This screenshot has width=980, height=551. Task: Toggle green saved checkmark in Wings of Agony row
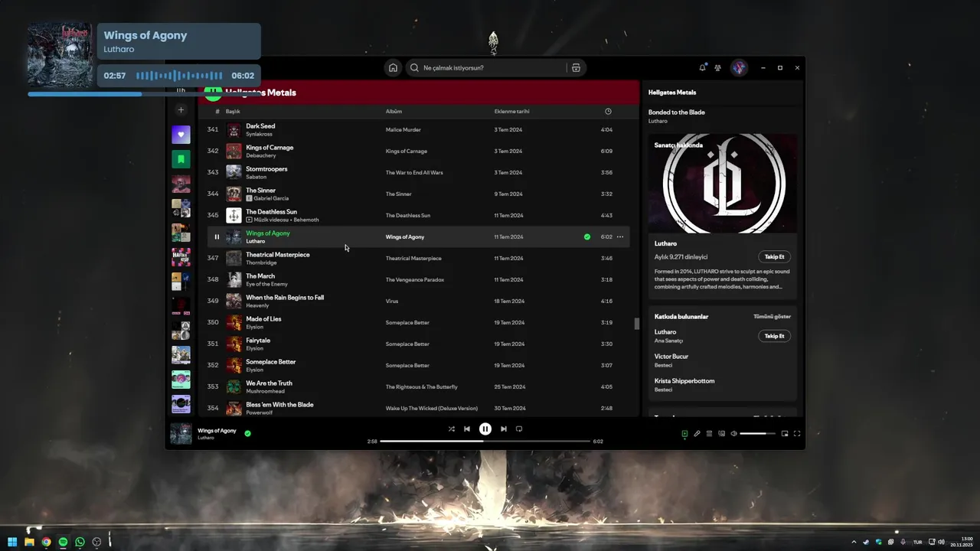point(587,236)
